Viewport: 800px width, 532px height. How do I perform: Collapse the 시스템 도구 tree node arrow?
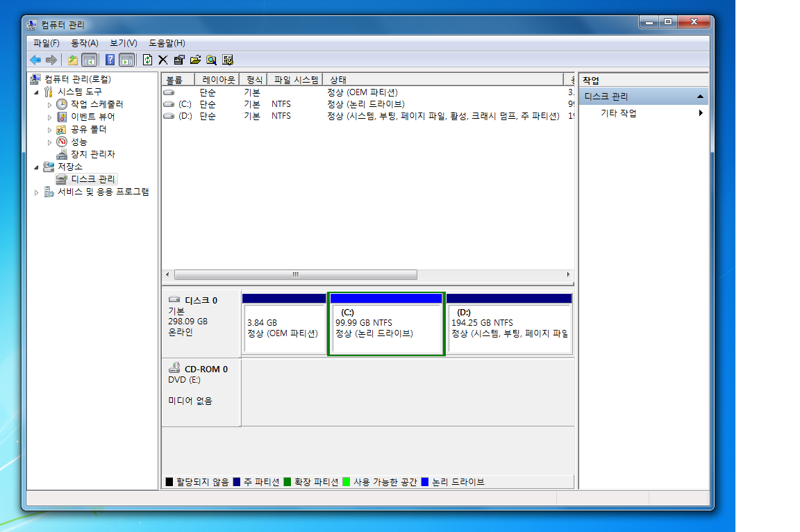point(36,92)
